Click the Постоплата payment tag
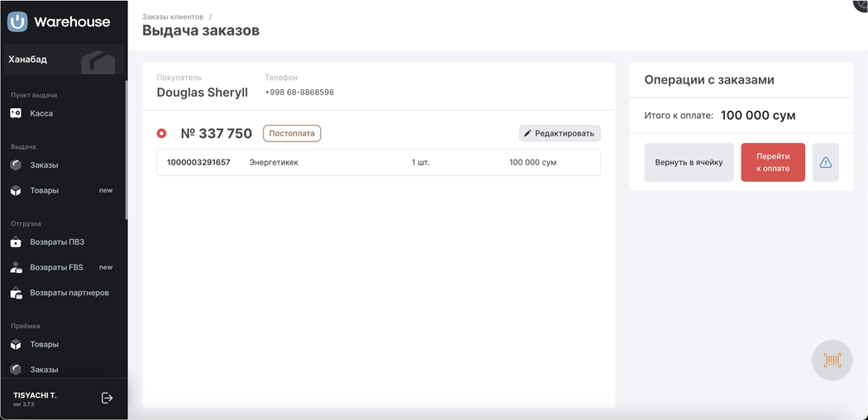This screenshot has height=420, width=868. click(x=292, y=133)
